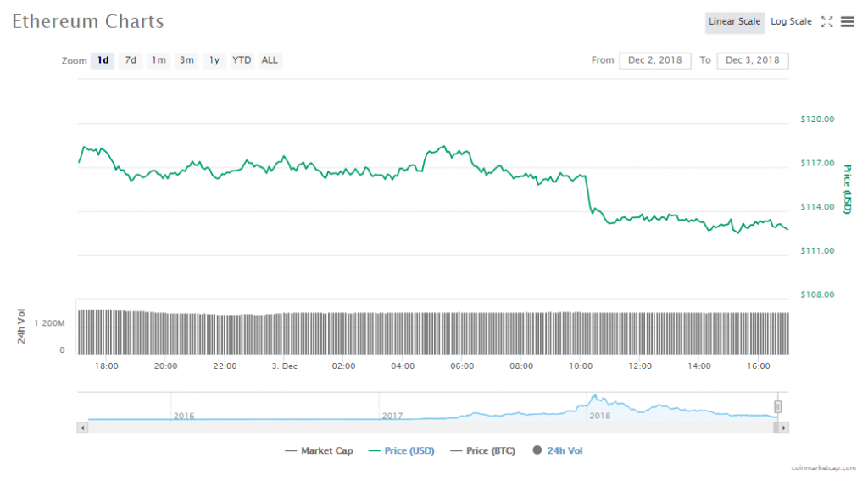This screenshot has height=481, width=868.
Task: Toggle fullscreen chart view icon
Action: pyautogui.click(x=827, y=22)
